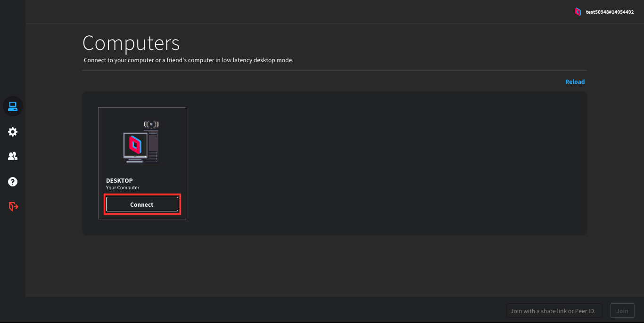
Task: Open Settings via the gear icon
Action: (13, 132)
